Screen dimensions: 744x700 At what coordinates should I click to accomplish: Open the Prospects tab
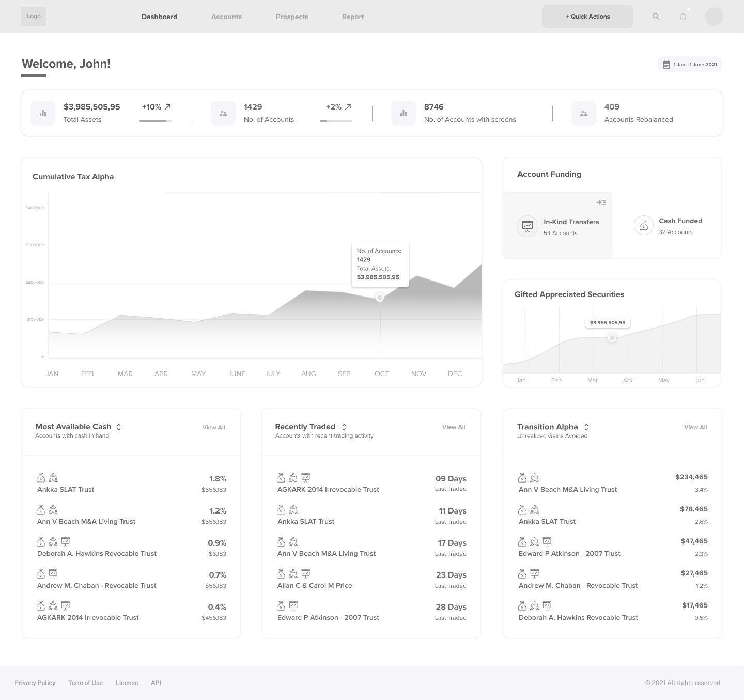coord(291,16)
